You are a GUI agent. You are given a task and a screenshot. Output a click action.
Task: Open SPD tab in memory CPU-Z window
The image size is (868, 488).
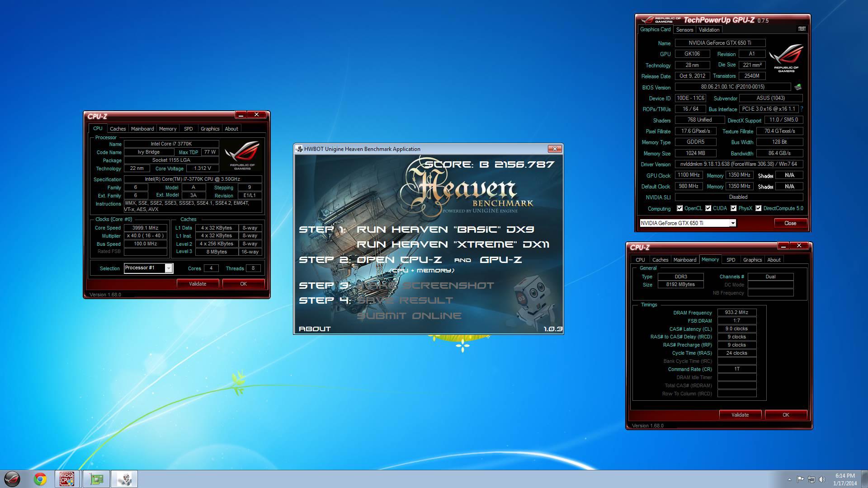coord(731,260)
